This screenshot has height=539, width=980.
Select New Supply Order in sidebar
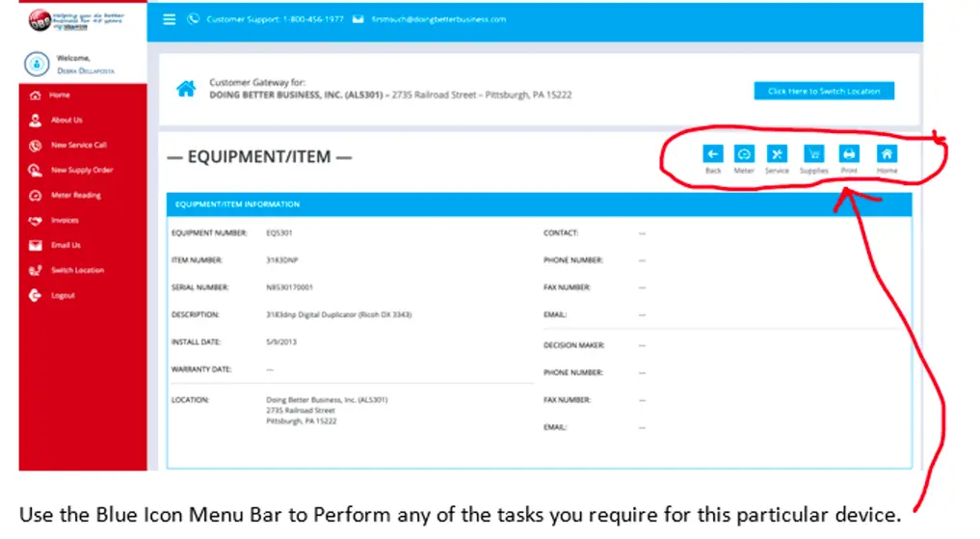pos(82,171)
